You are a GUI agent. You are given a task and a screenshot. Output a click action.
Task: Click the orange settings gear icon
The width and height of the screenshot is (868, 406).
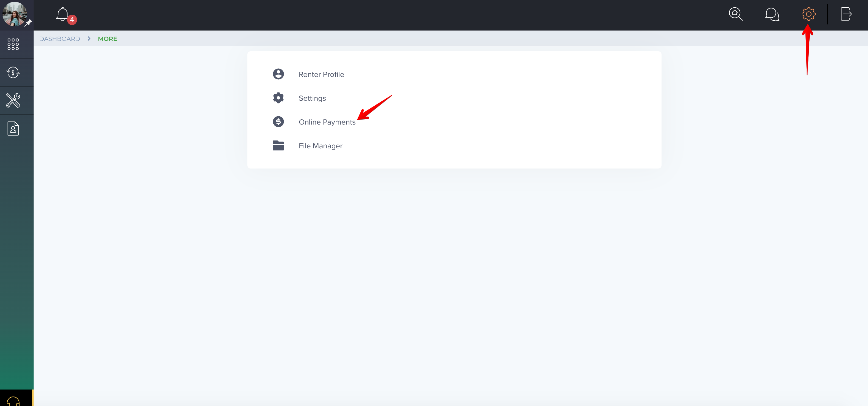click(808, 14)
